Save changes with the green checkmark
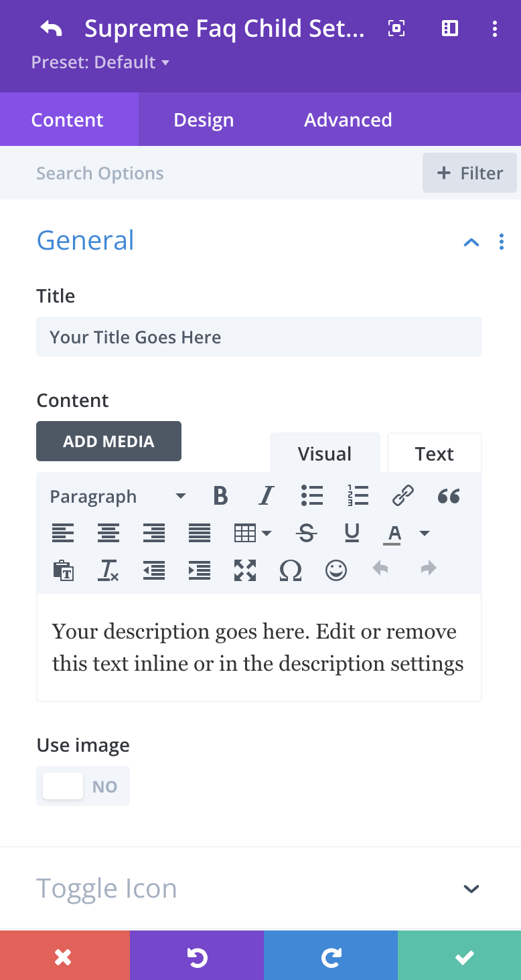Image resolution: width=521 pixels, height=980 pixels. coord(459,955)
